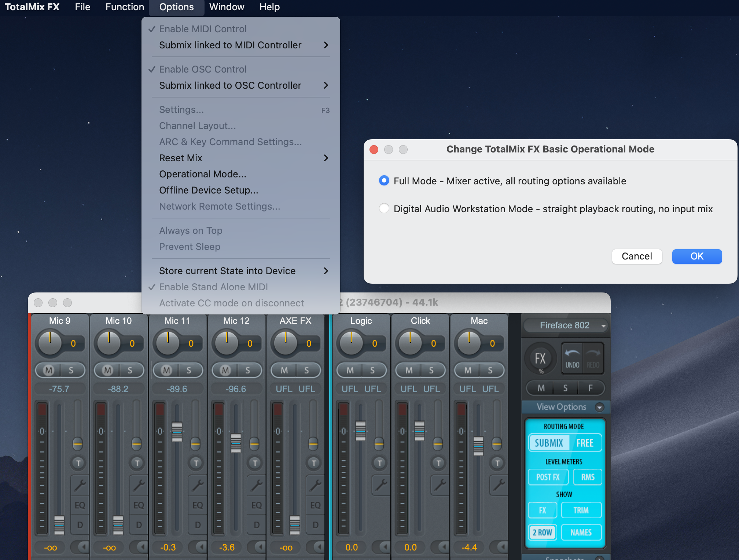The width and height of the screenshot is (739, 560).
Task: Show TRIM controls button
Action: tap(581, 510)
